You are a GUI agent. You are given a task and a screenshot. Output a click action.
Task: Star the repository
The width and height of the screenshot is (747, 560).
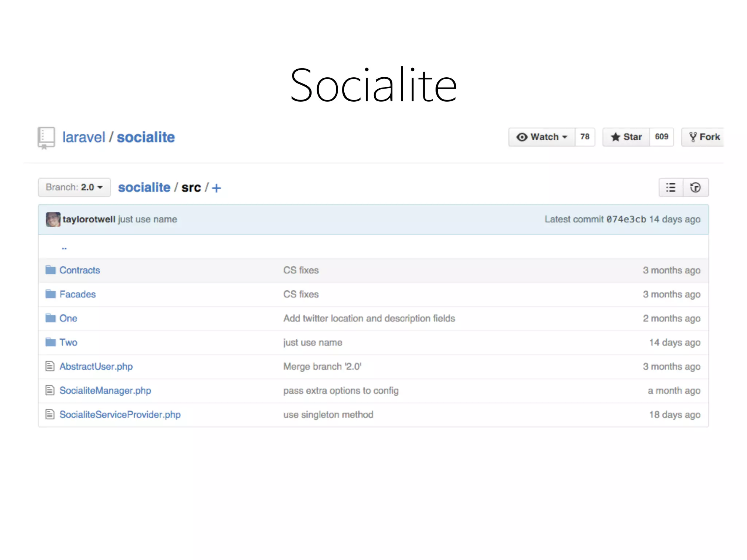coord(626,137)
